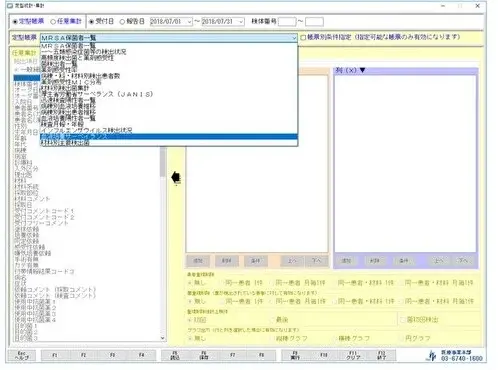Click the F6 保存 function button
Screen dimensions: 498x370
(204, 355)
